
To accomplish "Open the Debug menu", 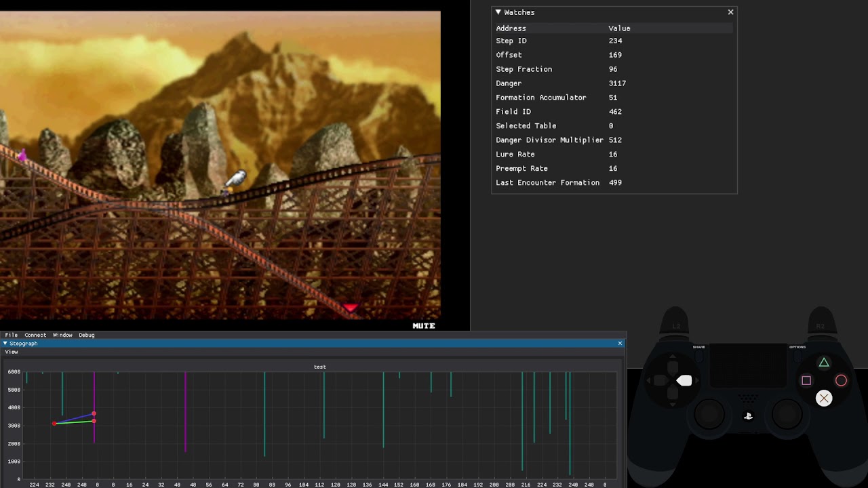I will coord(87,335).
